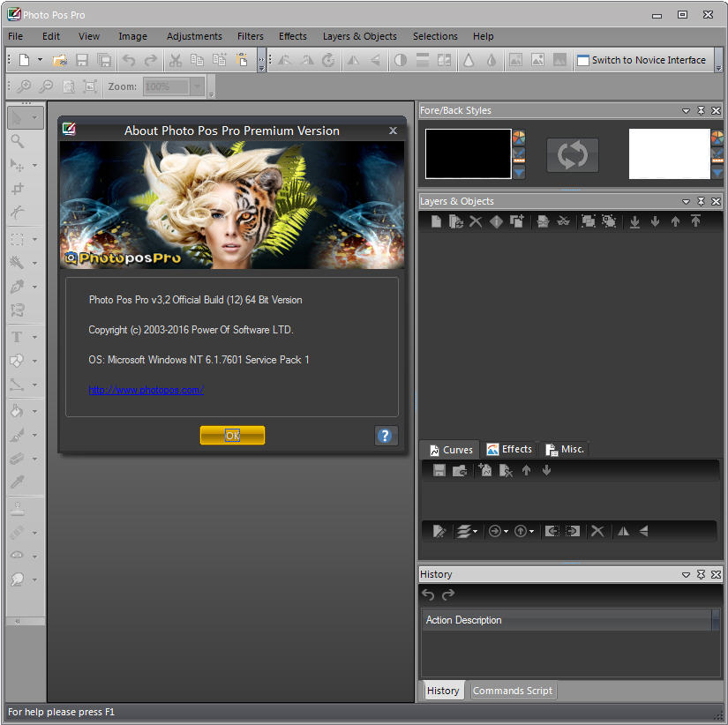728x725 pixels.
Task: Pin the Layers & Objects panel
Action: point(701,201)
